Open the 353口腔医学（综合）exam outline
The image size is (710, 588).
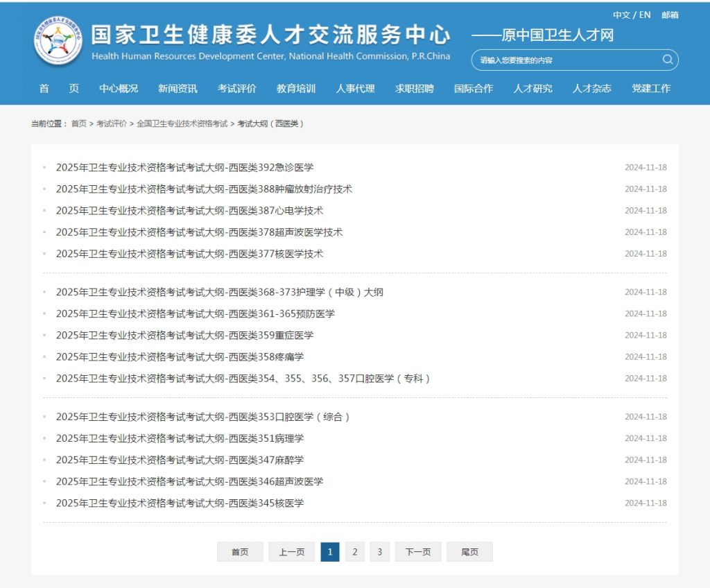(x=201, y=417)
